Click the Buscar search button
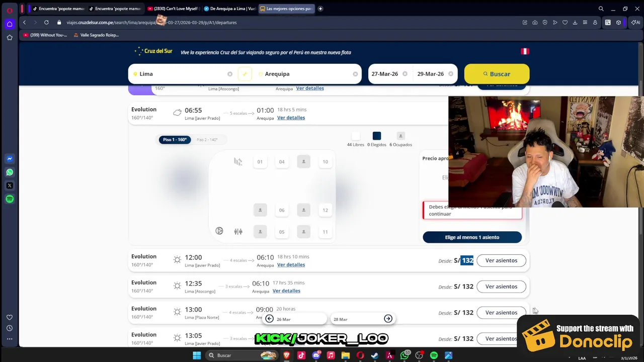Image resolution: width=644 pixels, height=362 pixels. [497, 74]
